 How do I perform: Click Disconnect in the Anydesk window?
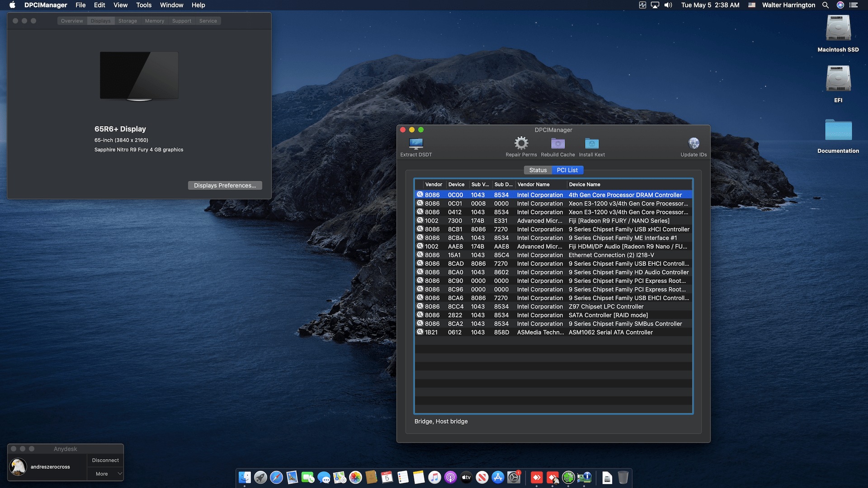point(105,460)
